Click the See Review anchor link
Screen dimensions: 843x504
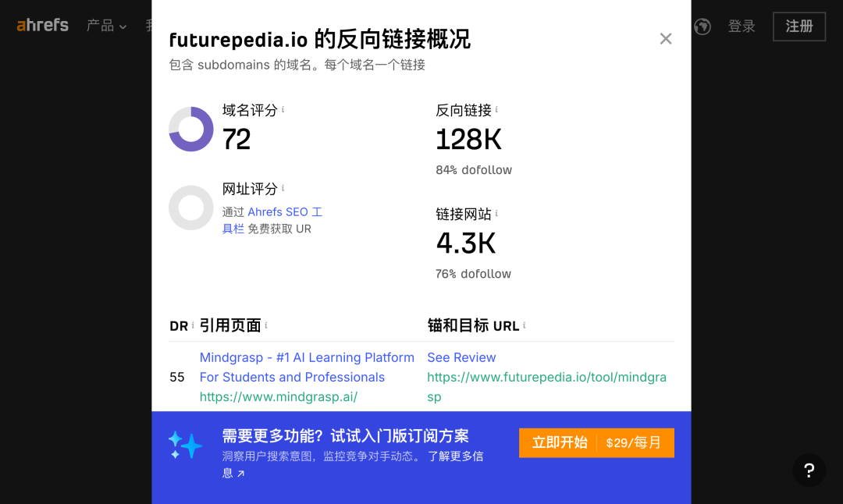[461, 357]
